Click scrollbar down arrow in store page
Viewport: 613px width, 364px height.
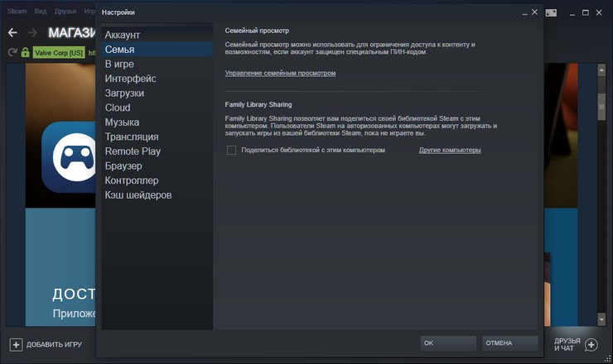click(601, 319)
